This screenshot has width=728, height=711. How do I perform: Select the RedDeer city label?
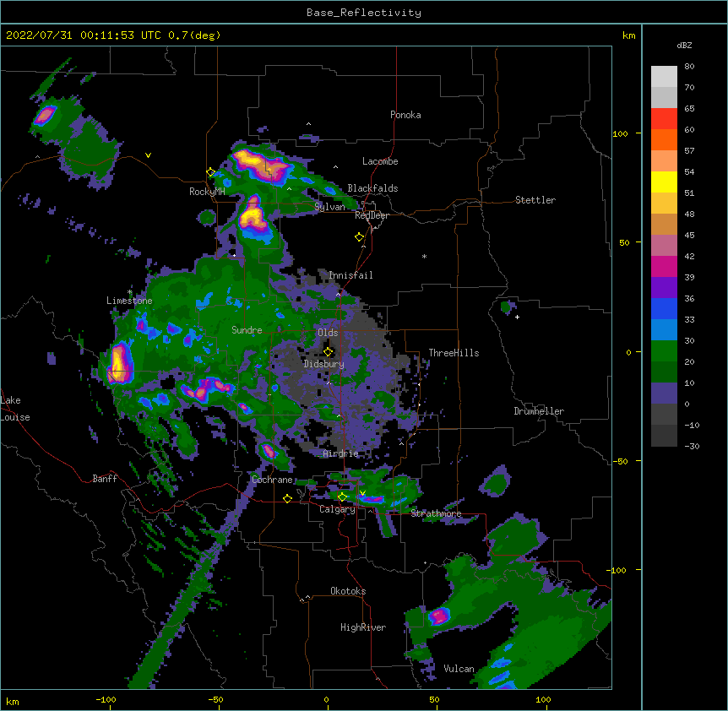[372, 215]
